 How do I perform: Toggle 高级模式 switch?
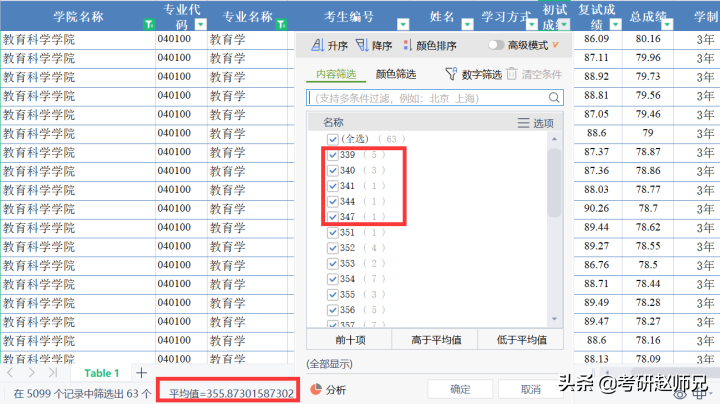click(496, 45)
